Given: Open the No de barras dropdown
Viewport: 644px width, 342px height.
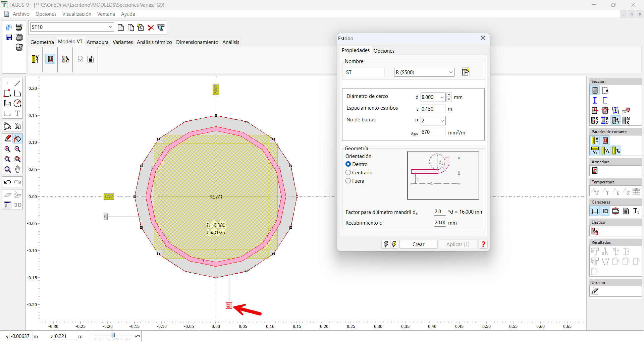Looking at the screenshot, I should (x=442, y=121).
